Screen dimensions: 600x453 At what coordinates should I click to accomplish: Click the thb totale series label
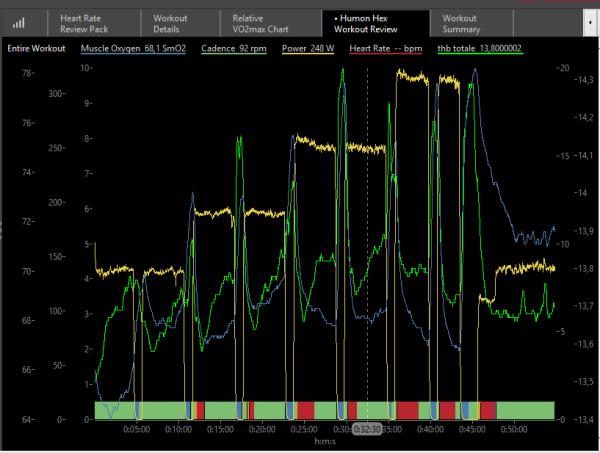coord(482,48)
